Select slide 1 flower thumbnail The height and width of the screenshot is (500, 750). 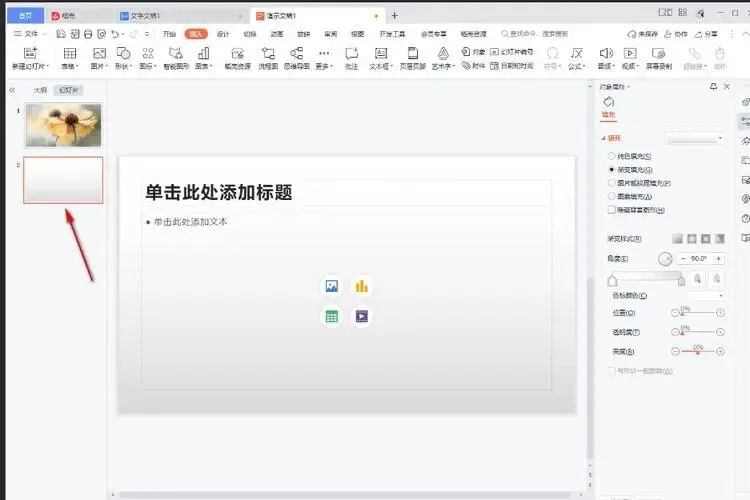coord(64,125)
